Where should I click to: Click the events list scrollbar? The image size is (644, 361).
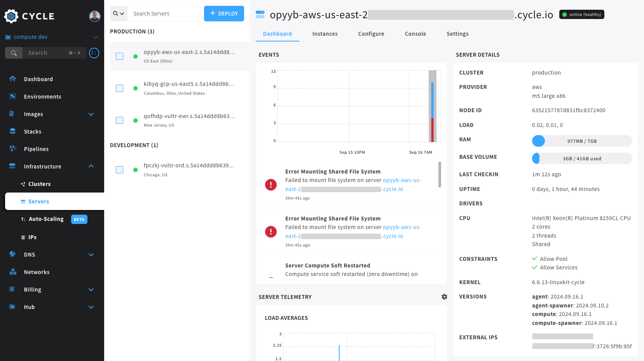pyautogui.click(x=440, y=174)
